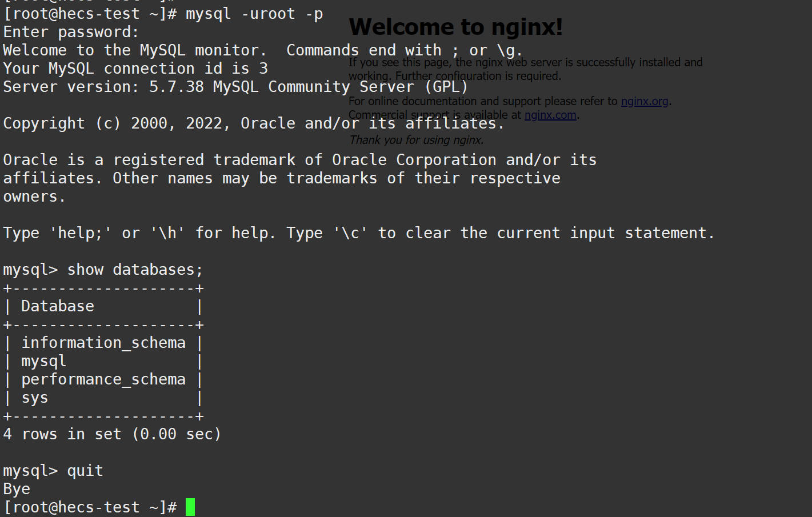
Task: Click the "Welcome to nginx!" heading
Action: coord(455,27)
